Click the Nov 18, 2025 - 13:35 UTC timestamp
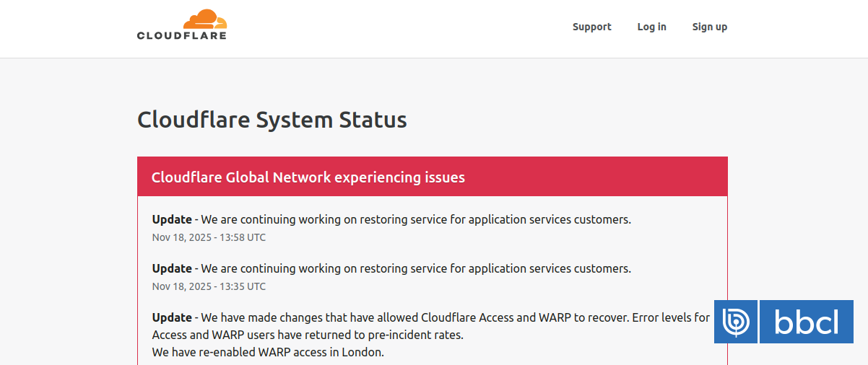Image resolution: width=868 pixels, height=365 pixels. pos(209,286)
